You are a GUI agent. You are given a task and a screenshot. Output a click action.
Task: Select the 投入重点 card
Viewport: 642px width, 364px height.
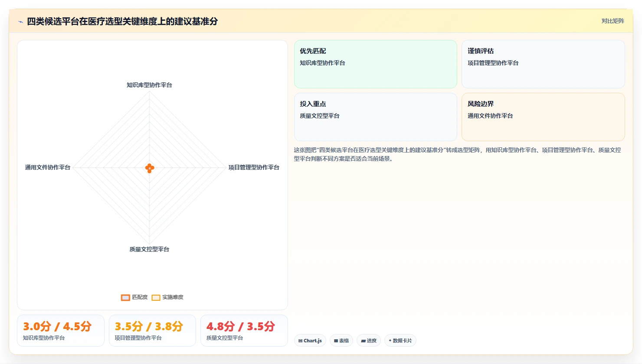click(x=376, y=117)
